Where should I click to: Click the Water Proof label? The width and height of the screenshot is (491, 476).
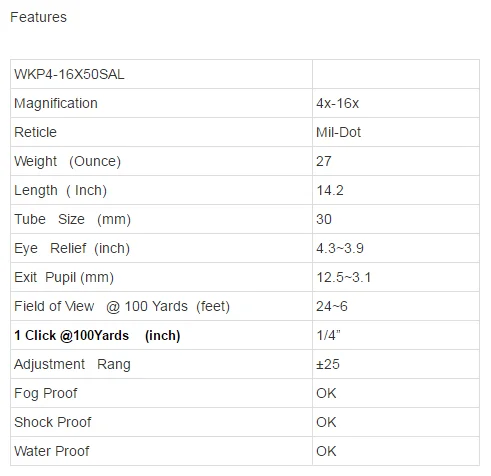pyautogui.click(x=52, y=451)
